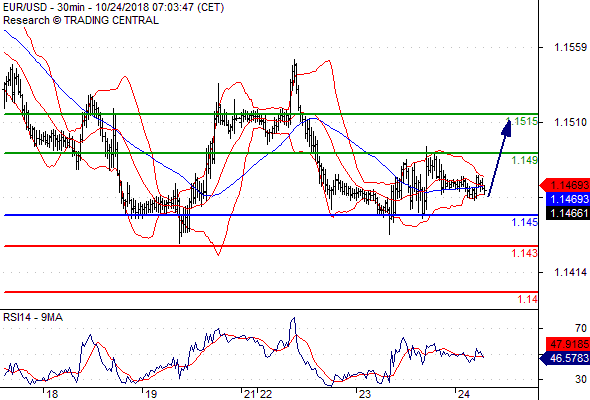Click the green 1.1515 resistance label
The image size is (590, 400).
[522, 121]
